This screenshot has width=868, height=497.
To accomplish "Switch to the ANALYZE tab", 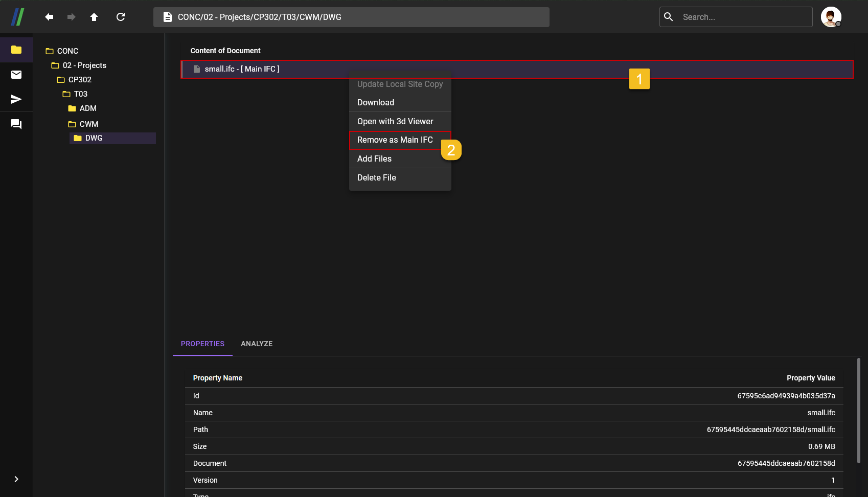I will [257, 344].
